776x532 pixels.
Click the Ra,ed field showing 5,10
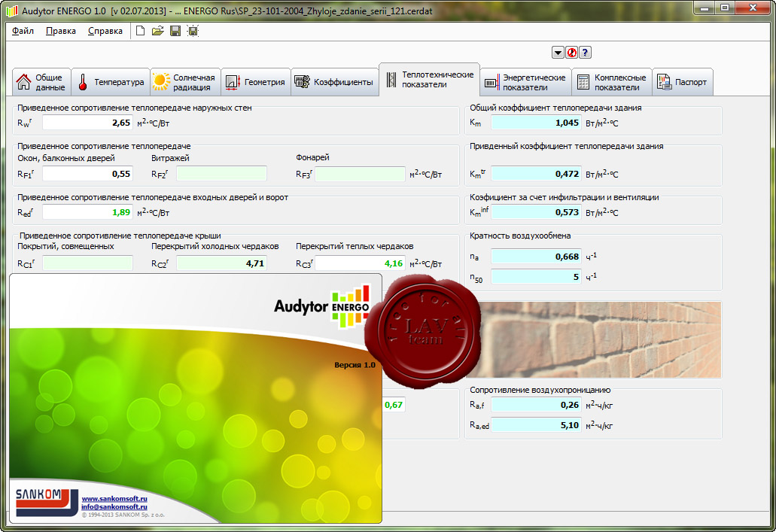point(536,425)
